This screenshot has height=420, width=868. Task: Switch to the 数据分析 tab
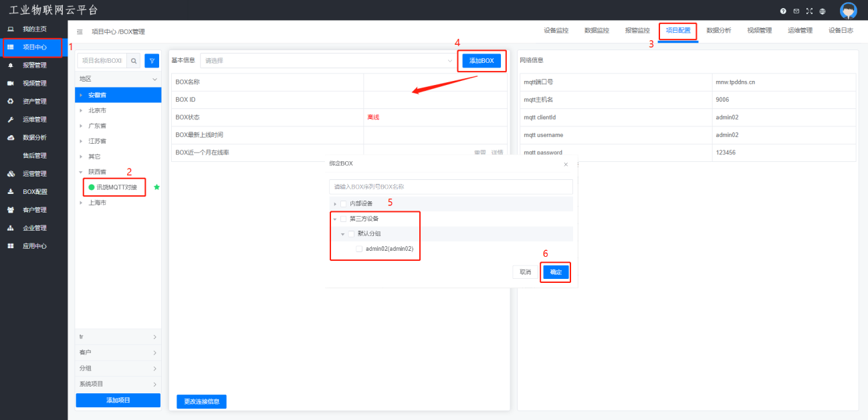719,31
